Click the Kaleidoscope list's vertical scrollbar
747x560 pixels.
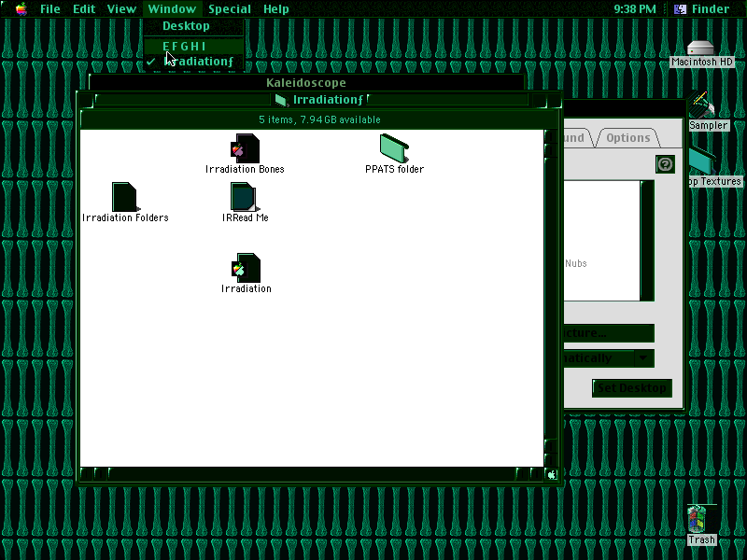(647, 241)
